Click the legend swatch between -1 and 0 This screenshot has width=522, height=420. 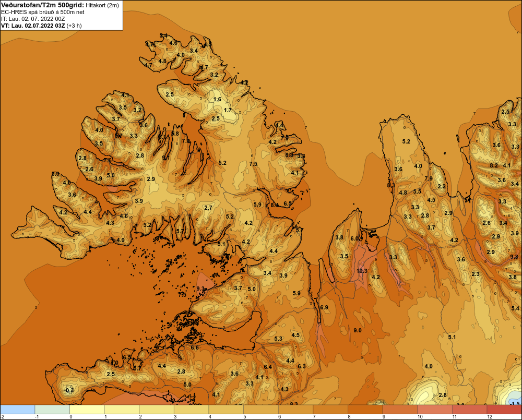pyautogui.click(x=52, y=409)
